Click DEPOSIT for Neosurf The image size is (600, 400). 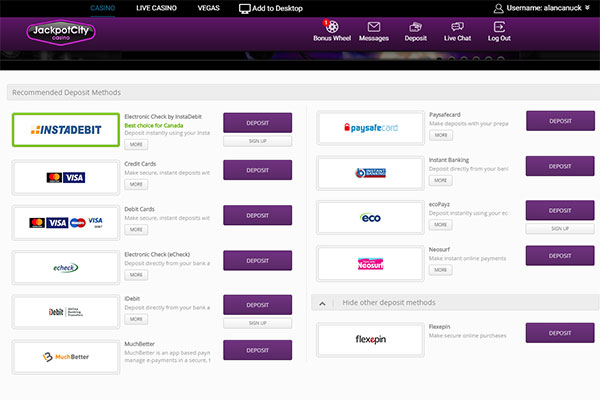560,256
